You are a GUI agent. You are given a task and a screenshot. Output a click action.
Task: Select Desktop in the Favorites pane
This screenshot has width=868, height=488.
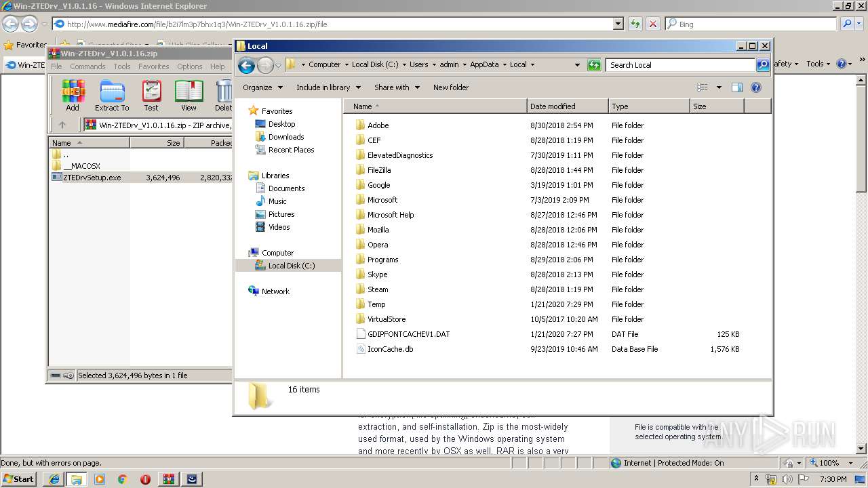coord(281,124)
